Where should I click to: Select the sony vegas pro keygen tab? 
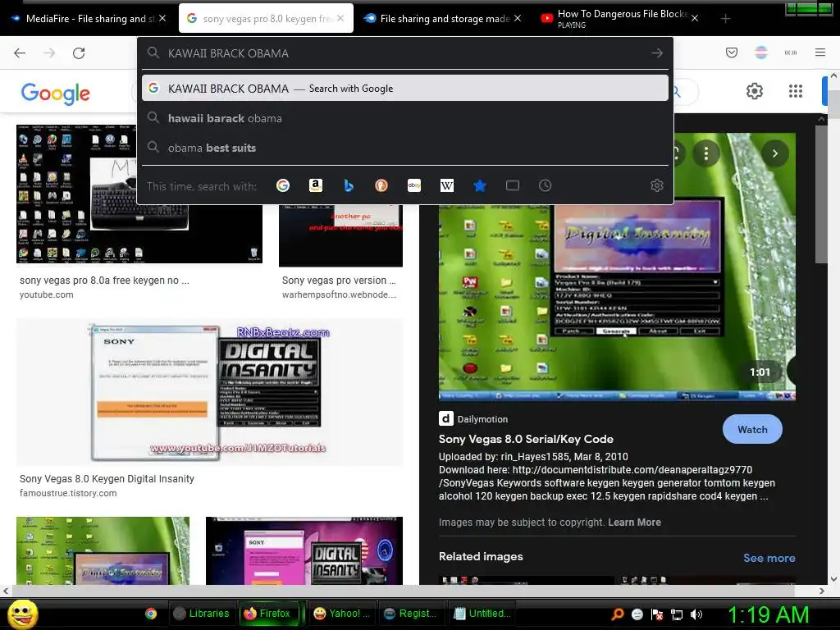[266, 19]
